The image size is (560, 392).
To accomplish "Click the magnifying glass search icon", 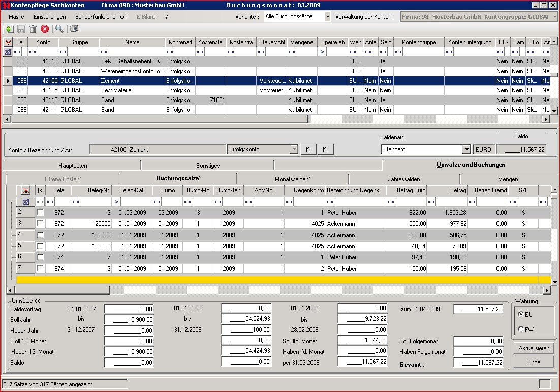I will [59, 29].
